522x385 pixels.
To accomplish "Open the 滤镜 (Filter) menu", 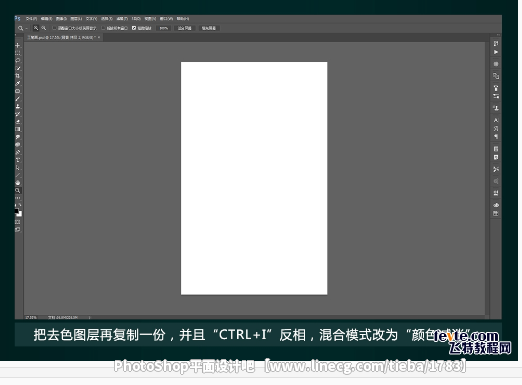I will (x=122, y=19).
